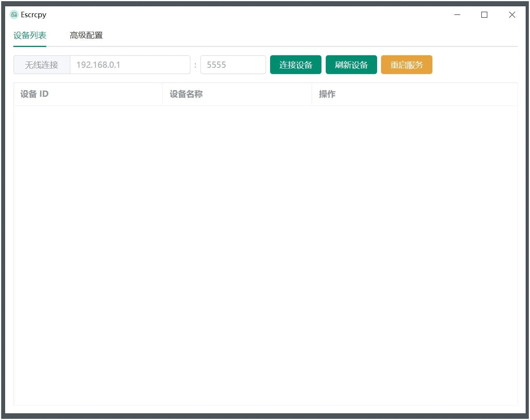Hit the orange 重启服务 button

pos(407,65)
